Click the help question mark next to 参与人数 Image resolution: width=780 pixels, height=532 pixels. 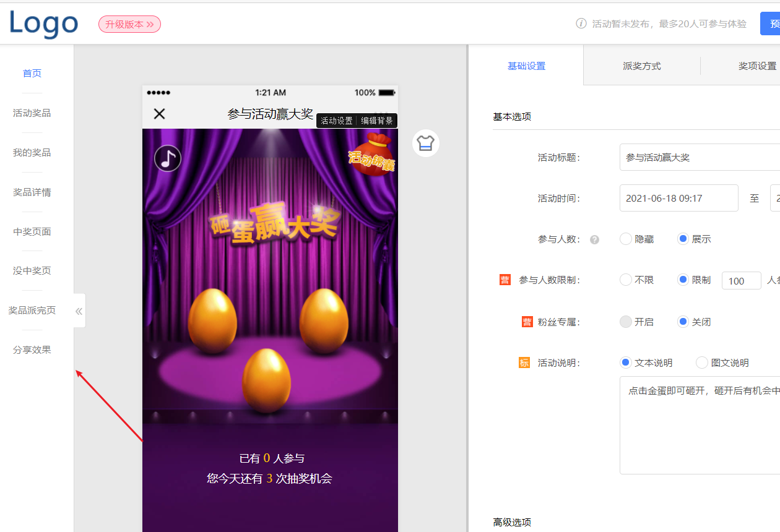(x=594, y=239)
